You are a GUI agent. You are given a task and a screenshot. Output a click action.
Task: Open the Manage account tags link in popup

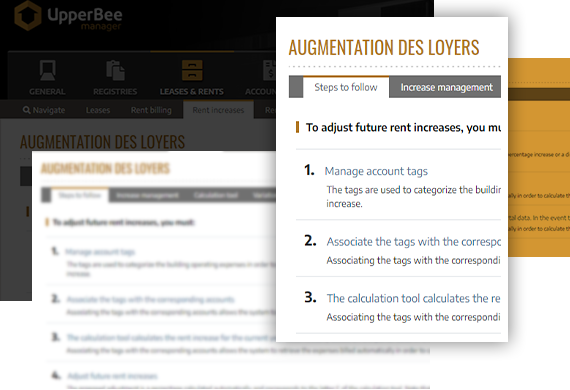pyautogui.click(x=376, y=171)
